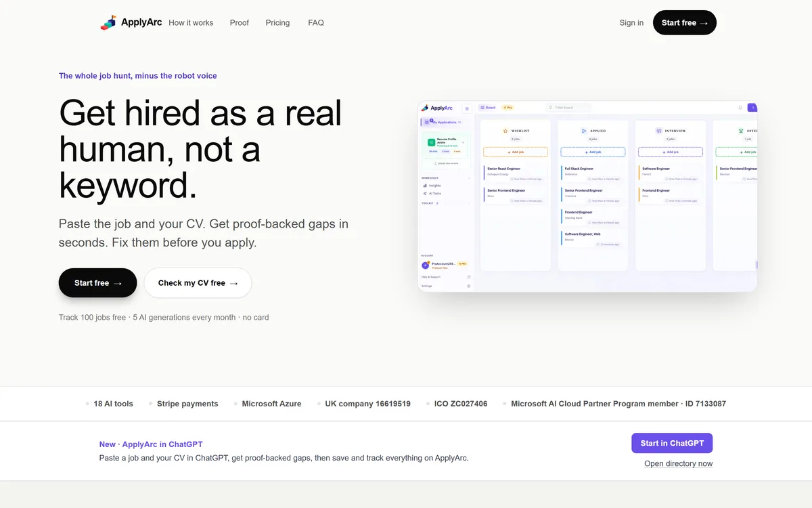Click the Track 100 jobs free note
Screen dimensions: 812x508
tap(164, 317)
